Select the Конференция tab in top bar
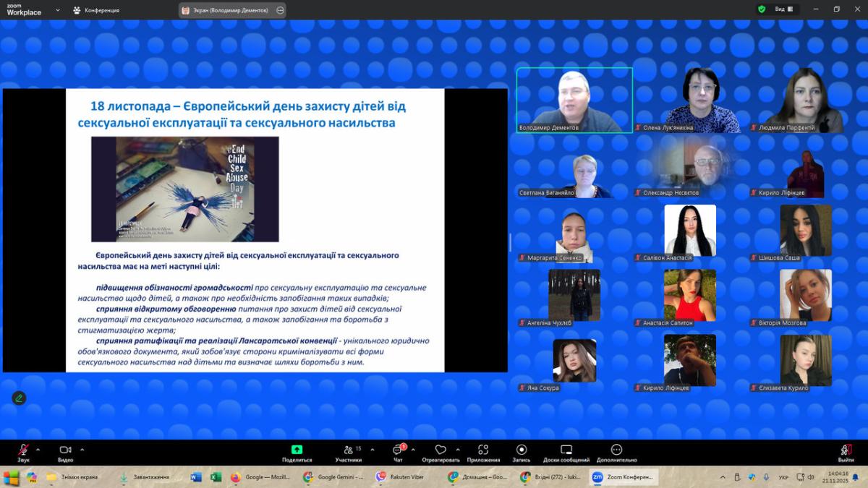 pos(96,10)
